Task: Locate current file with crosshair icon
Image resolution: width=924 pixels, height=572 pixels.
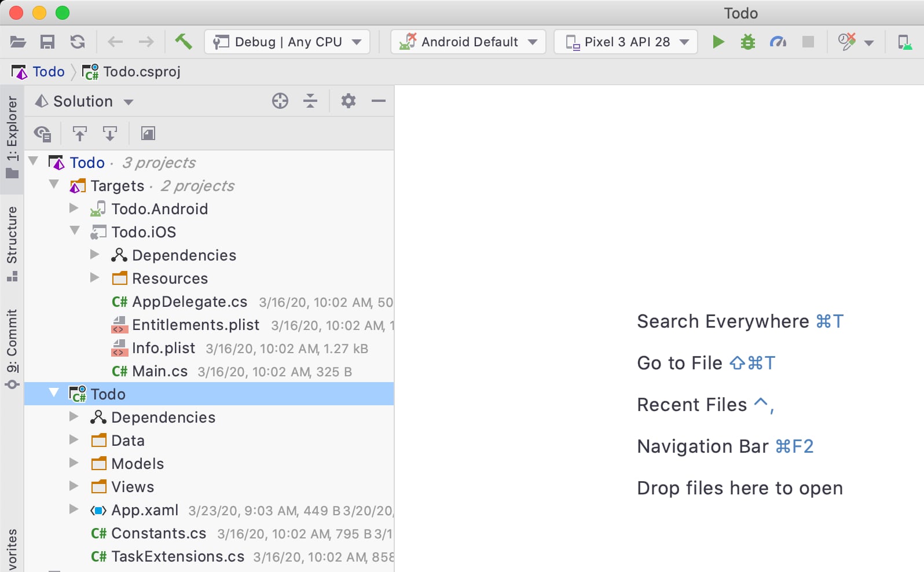Action: [280, 101]
